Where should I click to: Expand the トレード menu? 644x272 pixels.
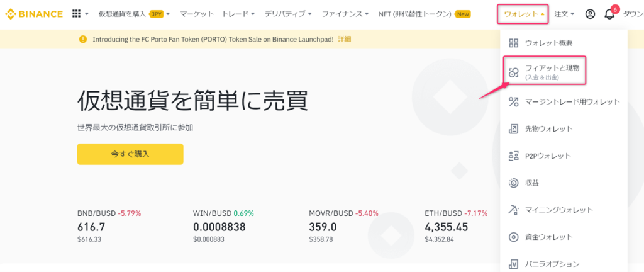253,14
